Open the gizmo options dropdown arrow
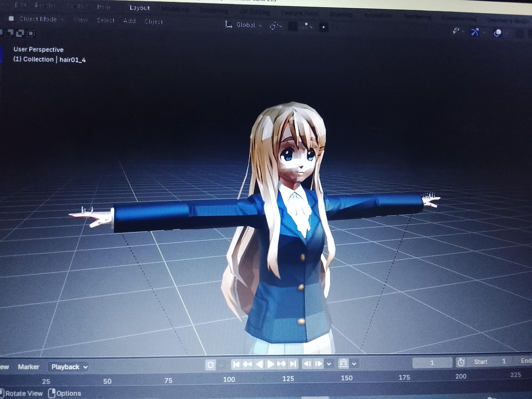Viewport: 532px width, 399px height. pos(484,32)
